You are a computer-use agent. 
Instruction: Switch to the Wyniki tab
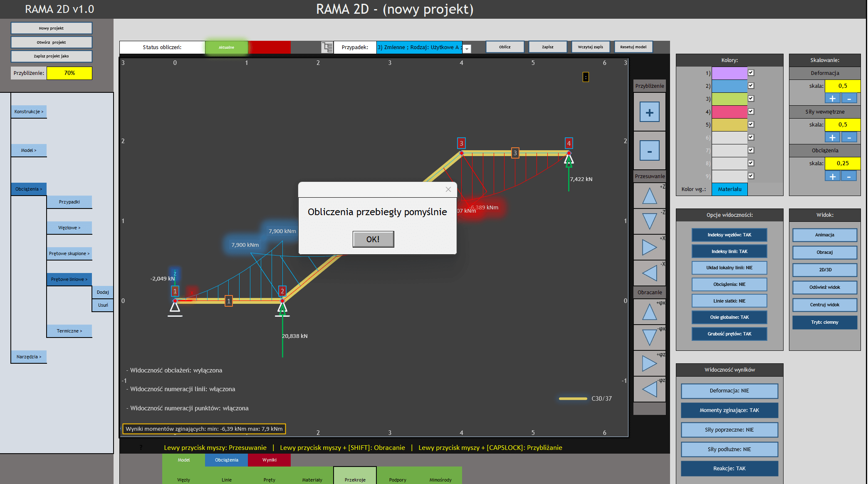(x=269, y=460)
